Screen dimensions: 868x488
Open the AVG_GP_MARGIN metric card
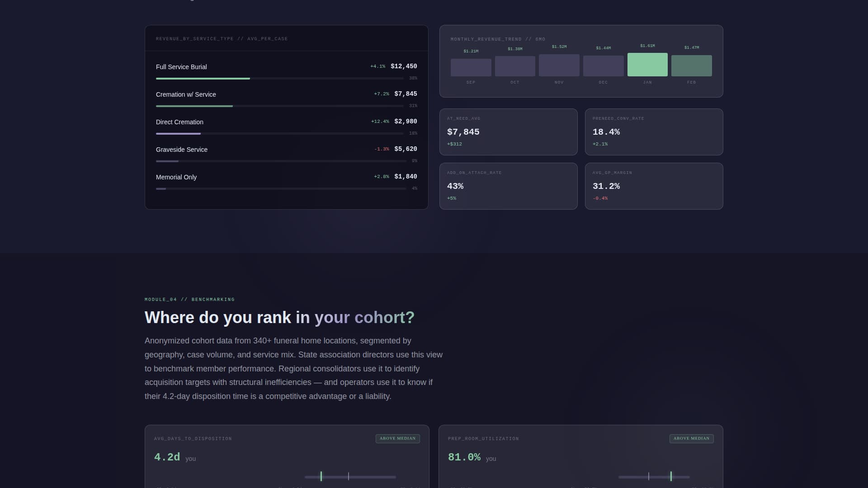[x=654, y=186]
